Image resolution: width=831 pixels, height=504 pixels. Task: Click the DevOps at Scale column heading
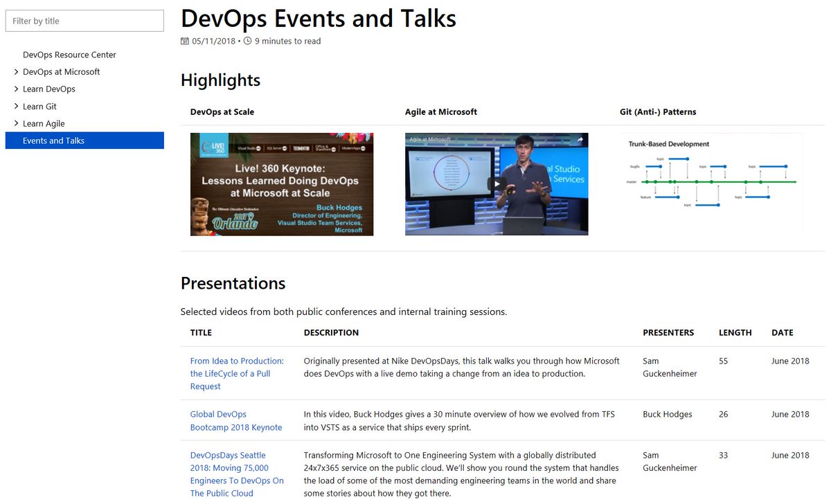(x=222, y=111)
